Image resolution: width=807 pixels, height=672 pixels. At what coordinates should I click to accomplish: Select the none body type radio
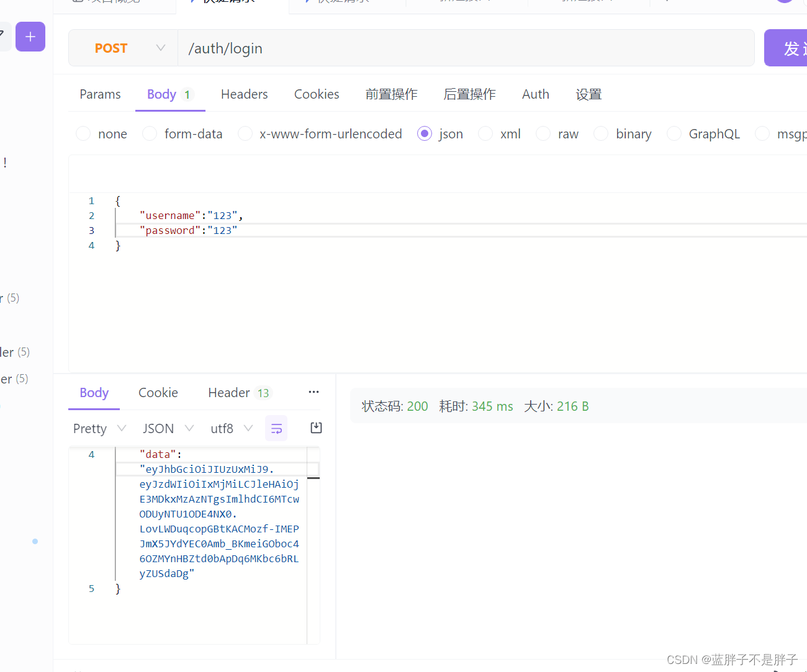[x=83, y=133]
